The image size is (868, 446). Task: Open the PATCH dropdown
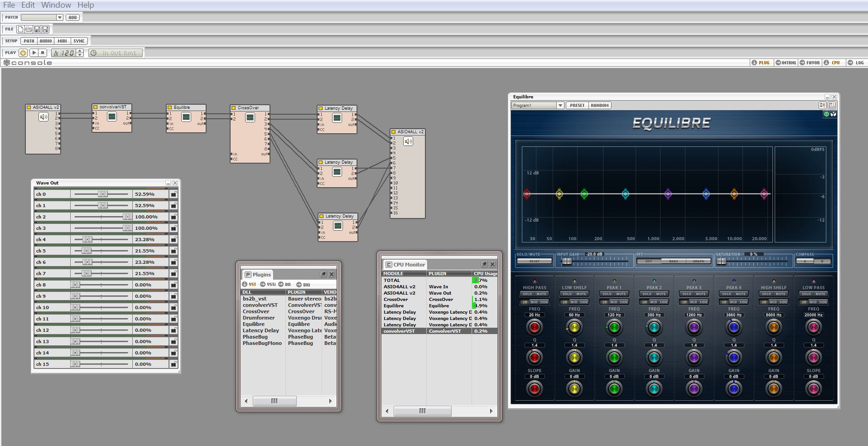click(59, 17)
